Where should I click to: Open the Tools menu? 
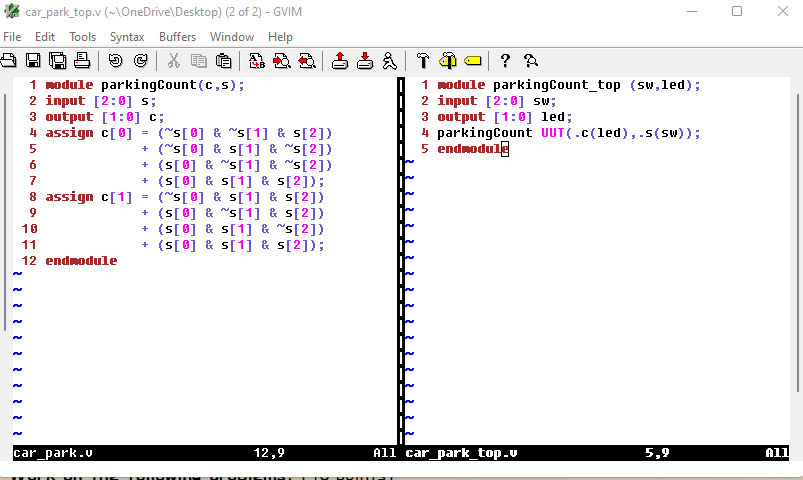point(82,37)
